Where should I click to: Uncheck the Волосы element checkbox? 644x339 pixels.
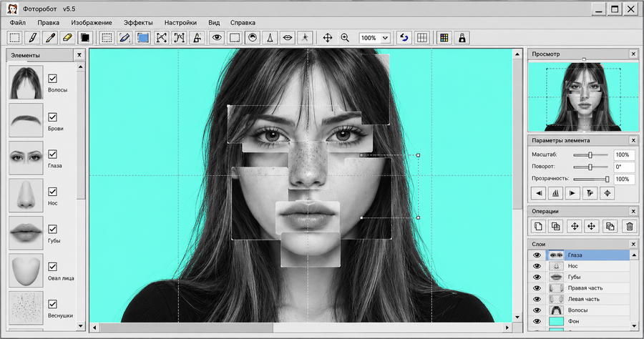52,79
